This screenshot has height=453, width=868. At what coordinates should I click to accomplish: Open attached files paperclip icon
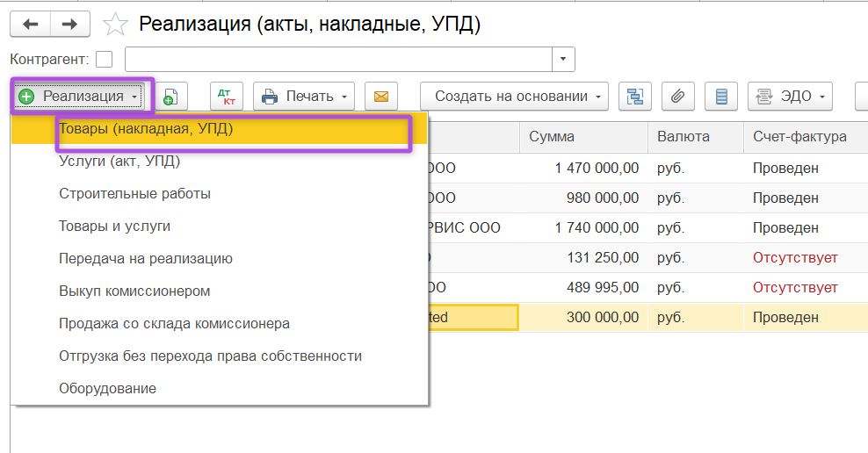click(677, 97)
